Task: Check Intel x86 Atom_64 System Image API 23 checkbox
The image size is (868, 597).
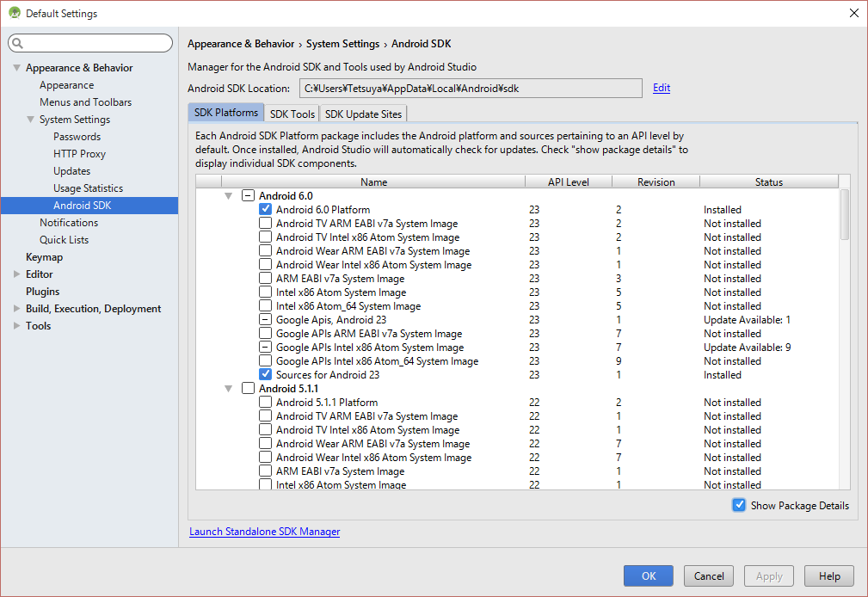Action: [265, 305]
